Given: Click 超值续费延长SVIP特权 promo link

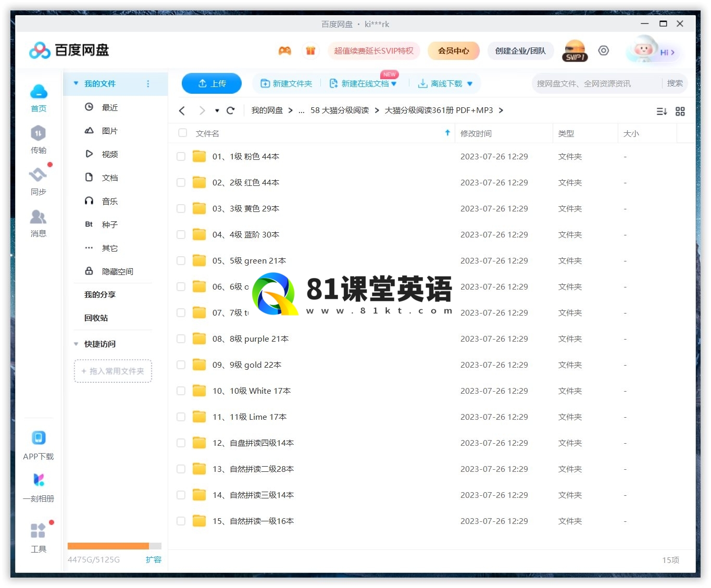Looking at the screenshot, I should [x=373, y=51].
